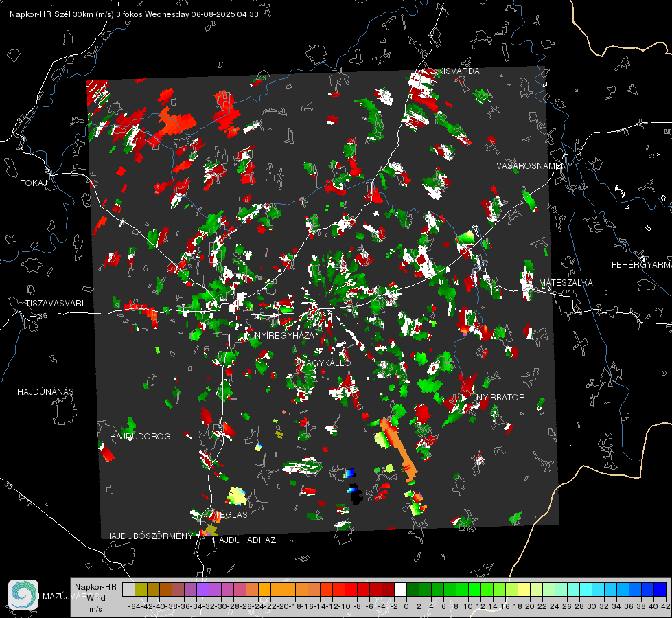
Task: Pick the bright green swatch between 10 and 12
Action: (x=475, y=590)
